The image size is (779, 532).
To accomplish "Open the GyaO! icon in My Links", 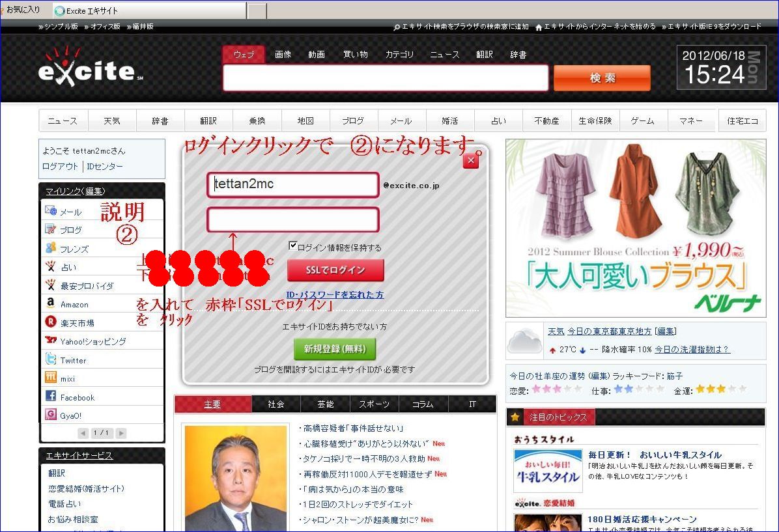I will click(51, 414).
